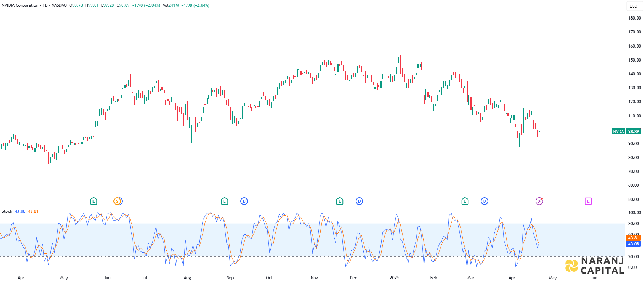Click the Jul label on time axis
The width and height of the screenshot is (644, 281).
[144, 278]
